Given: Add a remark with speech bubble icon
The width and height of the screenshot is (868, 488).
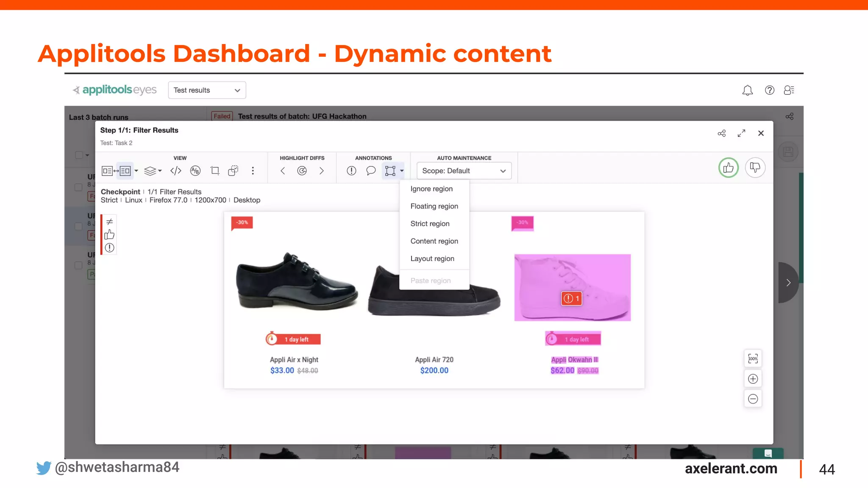Looking at the screenshot, I should pyautogui.click(x=370, y=171).
